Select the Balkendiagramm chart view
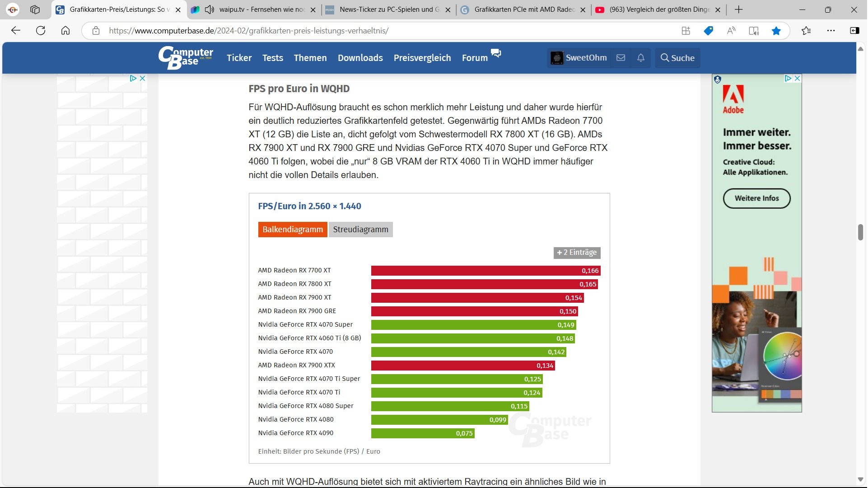This screenshot has height=488, width=868. click(293, 230)
